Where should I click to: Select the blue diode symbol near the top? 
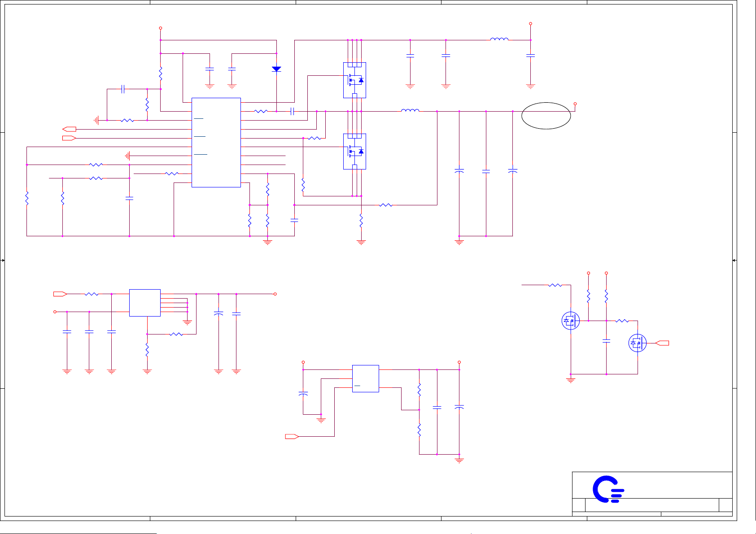click(276, 69)
